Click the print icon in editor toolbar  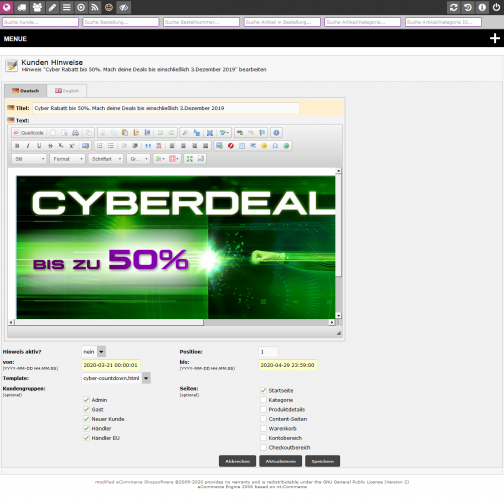pyautogui.click(x=75, y=133)
